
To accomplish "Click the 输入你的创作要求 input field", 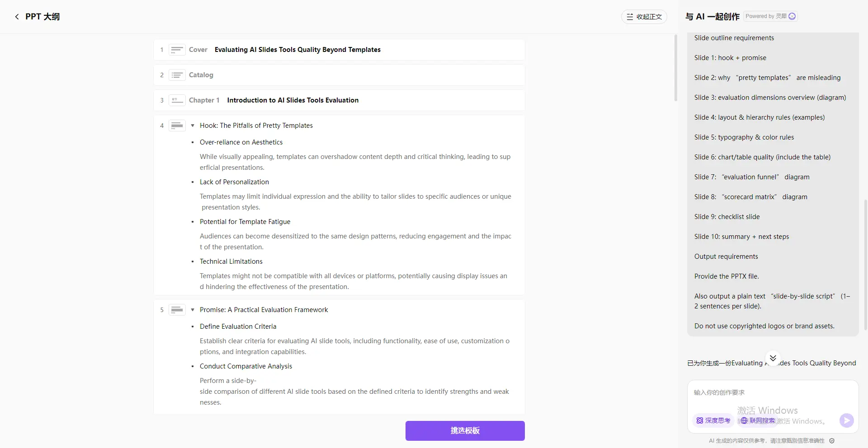I will coord(773,393).
